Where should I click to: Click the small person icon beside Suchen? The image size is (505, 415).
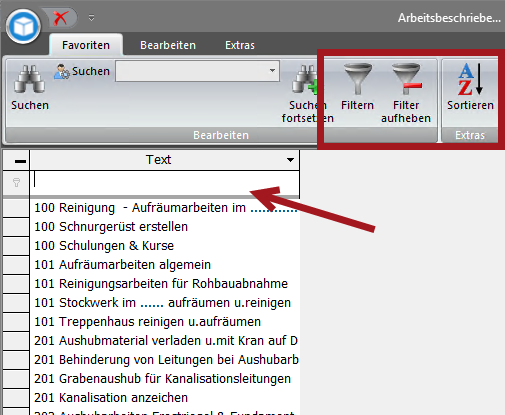pos(62,71)
